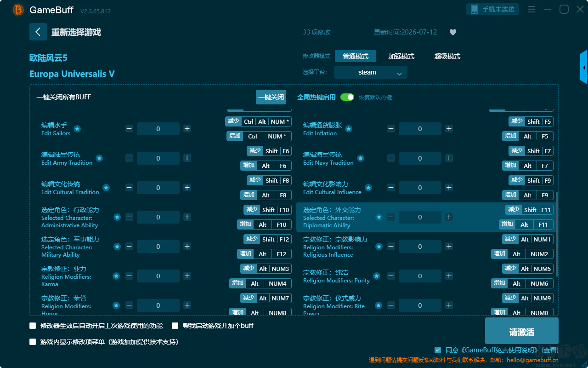
Task: Decrease Edit Cultural Influence with minus
Action: click(x=391, y=188)
